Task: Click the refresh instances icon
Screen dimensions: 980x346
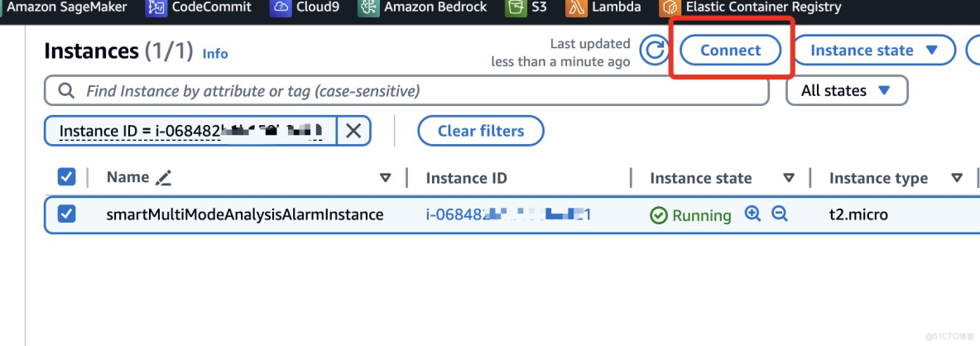Action: (x=655, y=50)
